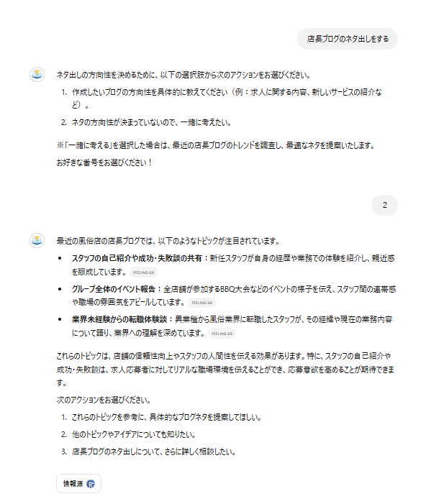Click bold heading グループ全体のイベント報告
421x504 pixels.
114,289
